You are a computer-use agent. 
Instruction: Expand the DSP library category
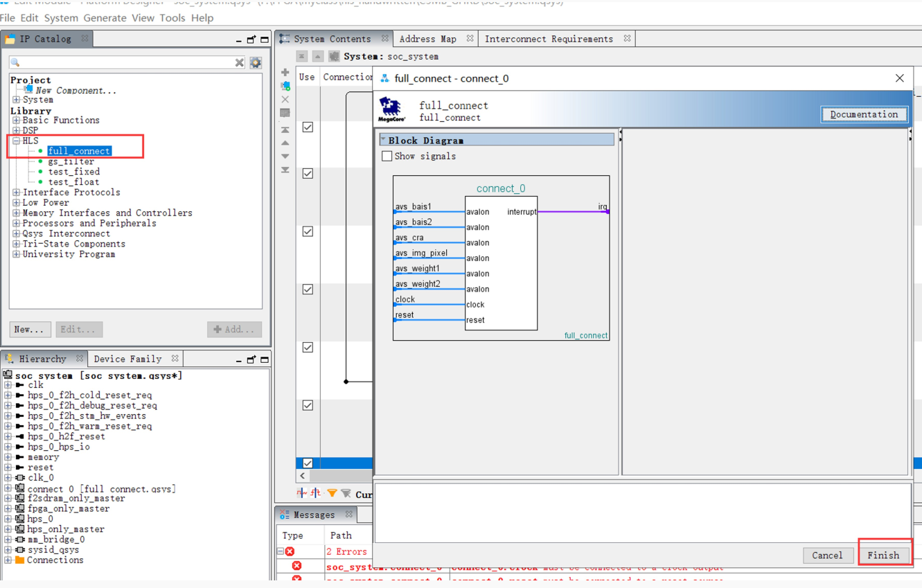tap(17, 130)
